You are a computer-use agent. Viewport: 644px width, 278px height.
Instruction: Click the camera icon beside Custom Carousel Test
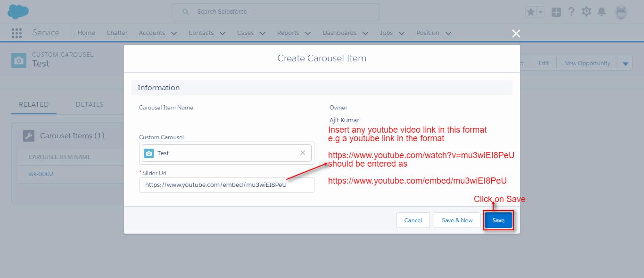(19, 60)
